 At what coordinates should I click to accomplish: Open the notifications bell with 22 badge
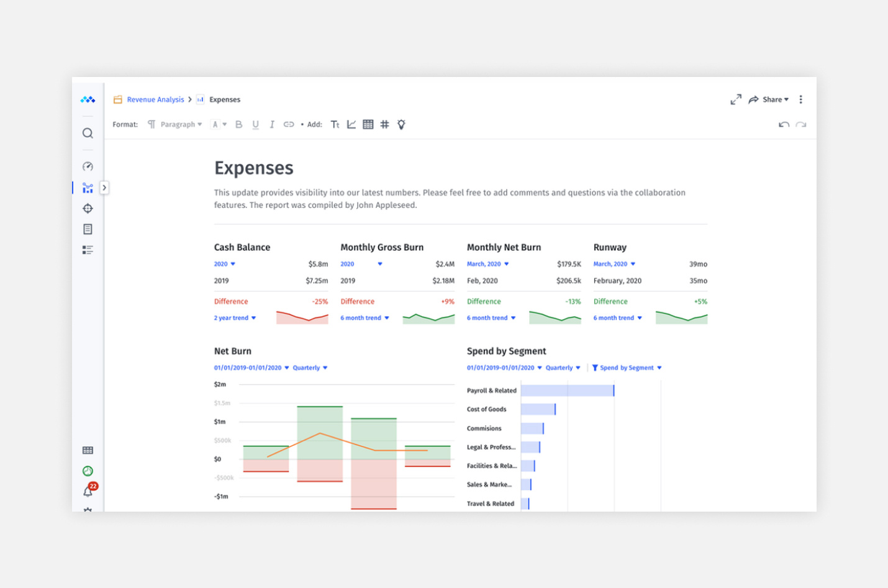pyautogui.click(x=88, y=491)
